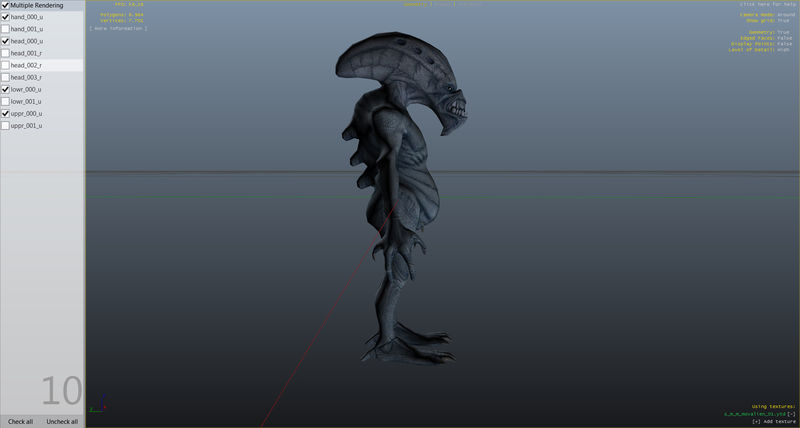
Task: Select the Geometry tab at top
Action: [x=415, y=4]
